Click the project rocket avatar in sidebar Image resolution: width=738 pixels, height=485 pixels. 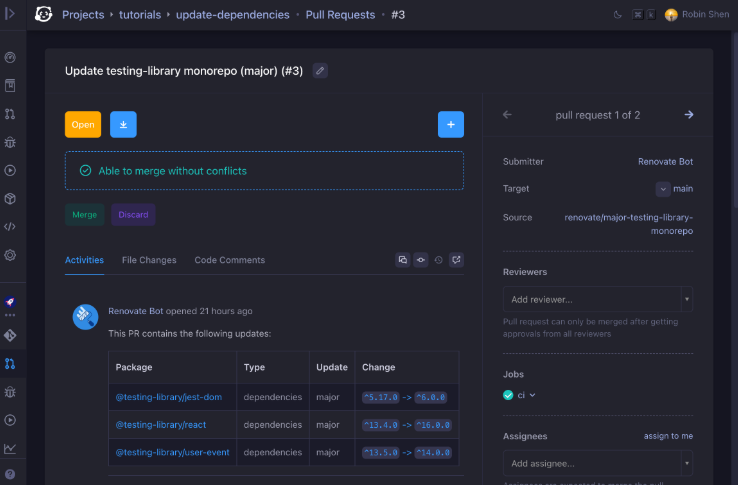pos(10,302)
